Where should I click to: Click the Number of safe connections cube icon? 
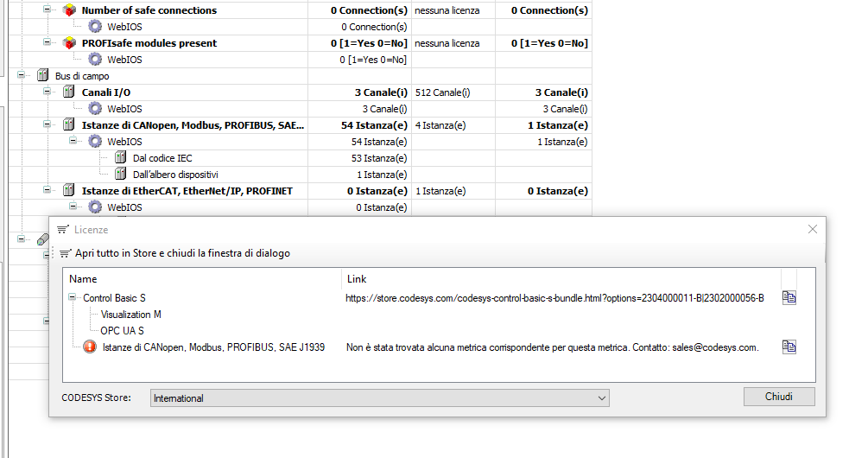tap(69, 10)
